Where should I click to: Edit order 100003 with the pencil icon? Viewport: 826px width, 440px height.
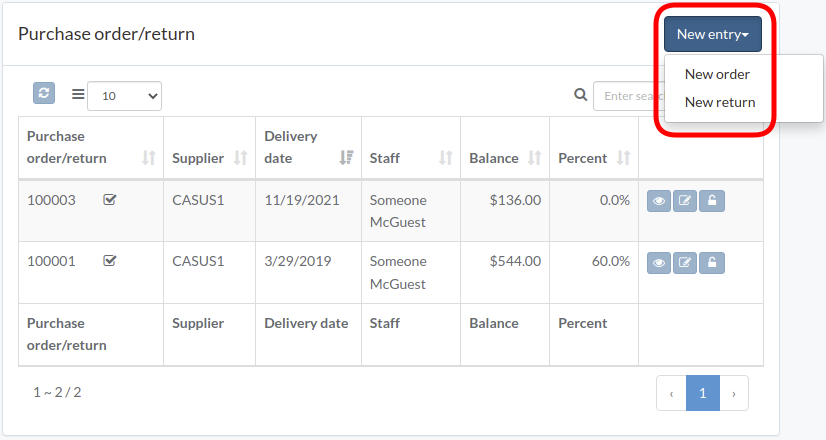coord(685,201)
